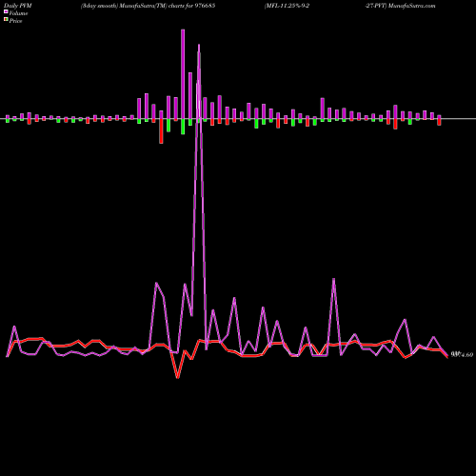Click the longest red bar below the baseline
This screenshot has height=476, width=476.
pos(161,131)
